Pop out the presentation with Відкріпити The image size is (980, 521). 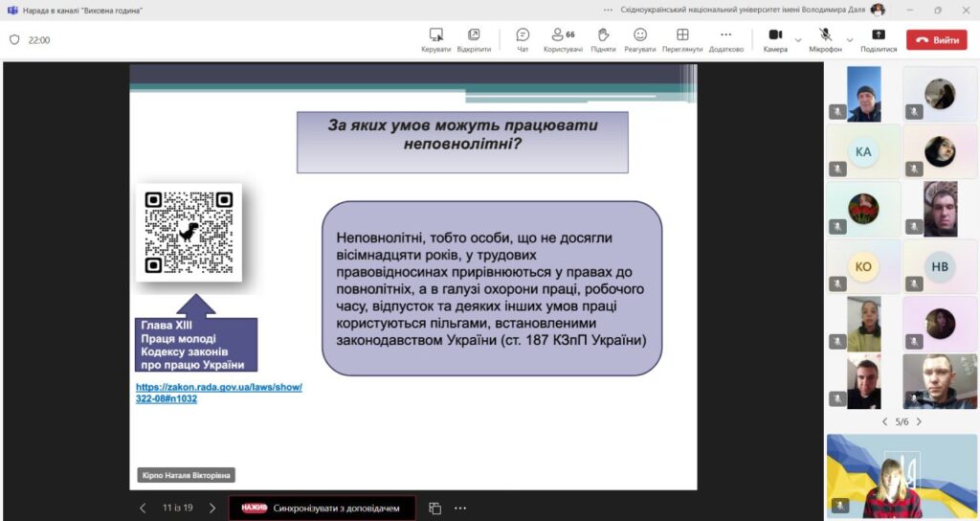click(x=474, y=35)
